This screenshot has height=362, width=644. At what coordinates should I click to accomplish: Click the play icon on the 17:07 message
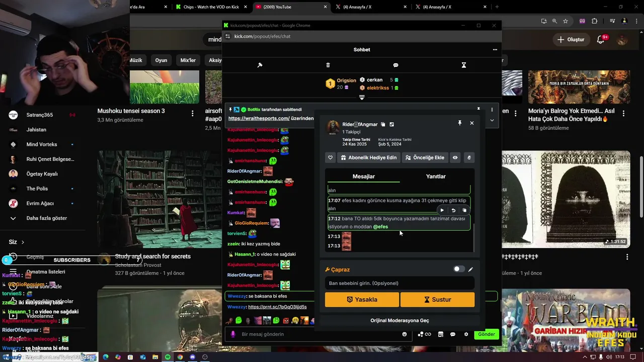[442, 210]
